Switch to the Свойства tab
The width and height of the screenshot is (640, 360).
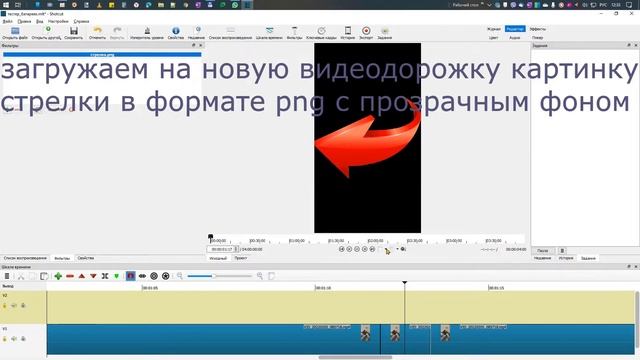point(86,258)
